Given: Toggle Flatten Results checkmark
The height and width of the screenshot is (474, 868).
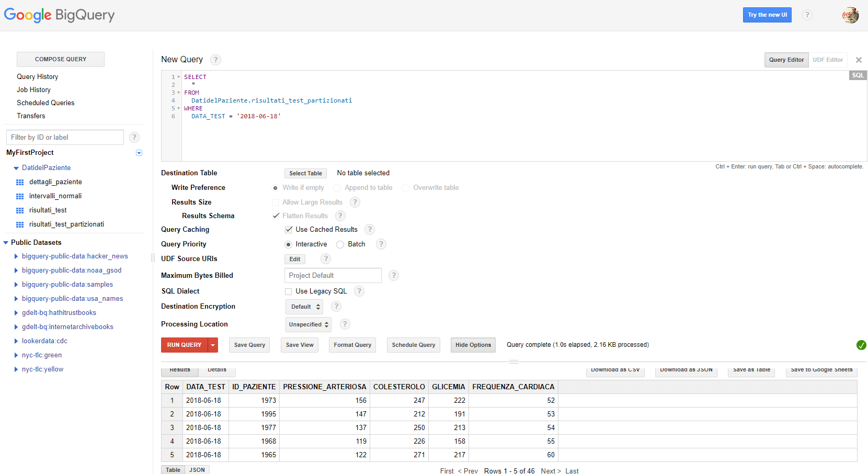Looking at the screenshot, I should (x=276, y=216).
